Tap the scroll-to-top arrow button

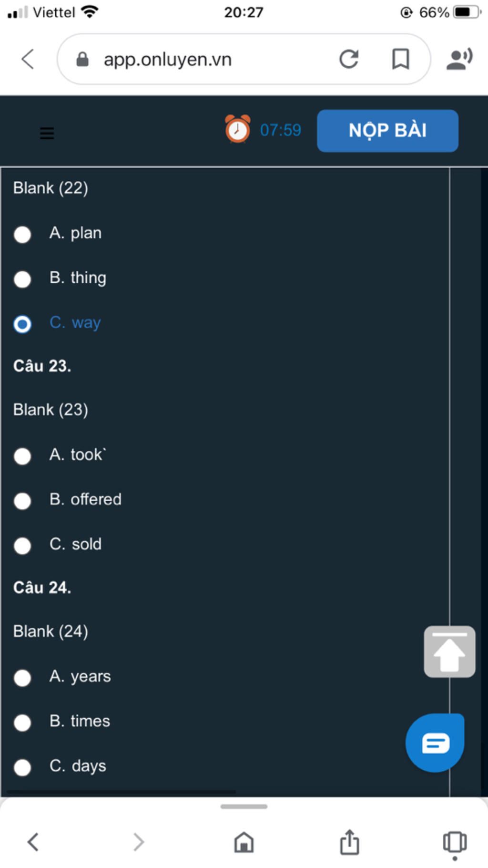coord(449,651)
